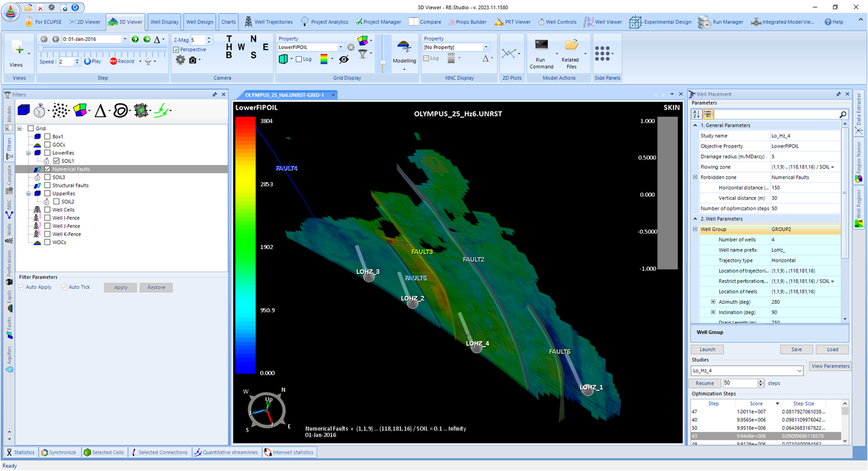Click the camera settings gear icon

(x=180, y=60)
